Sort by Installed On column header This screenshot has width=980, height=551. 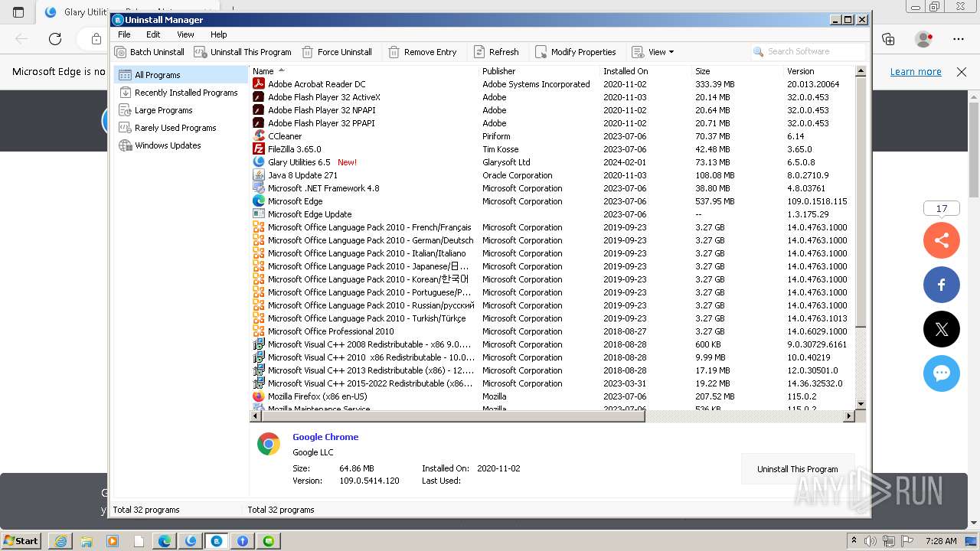[x=645, y=71]
